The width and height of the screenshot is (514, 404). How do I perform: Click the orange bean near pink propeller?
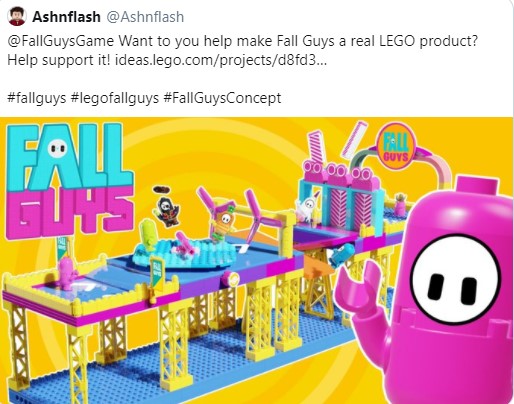pos(222,224)
